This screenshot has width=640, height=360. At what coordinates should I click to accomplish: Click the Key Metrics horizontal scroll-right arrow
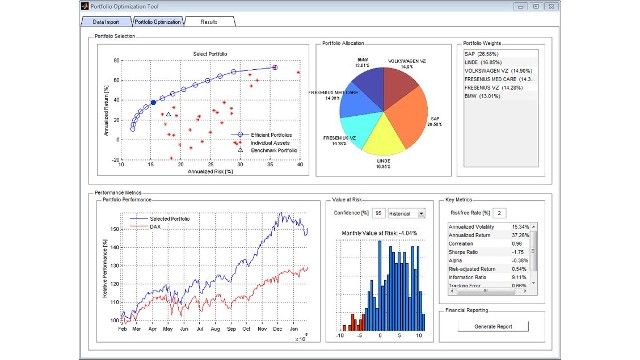524,291
